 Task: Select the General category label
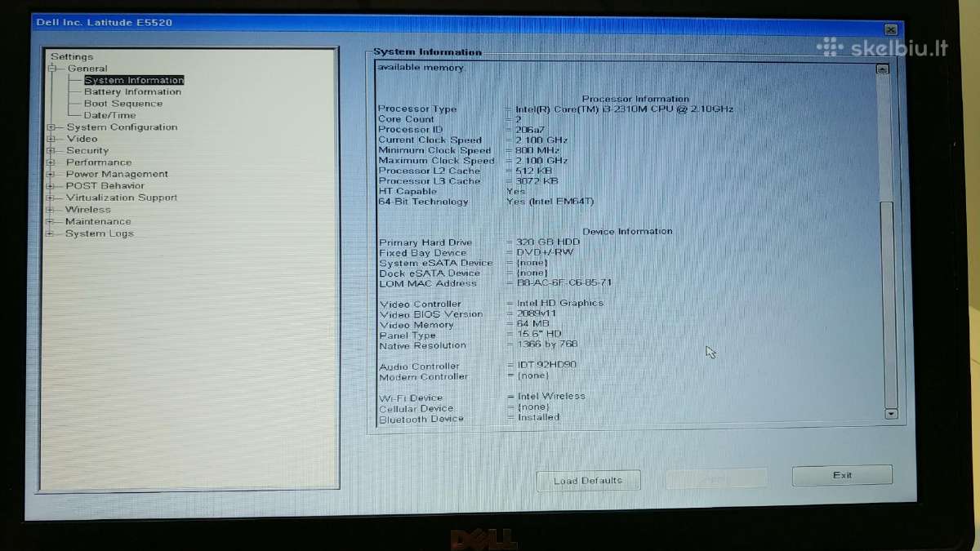pos(87,69)
